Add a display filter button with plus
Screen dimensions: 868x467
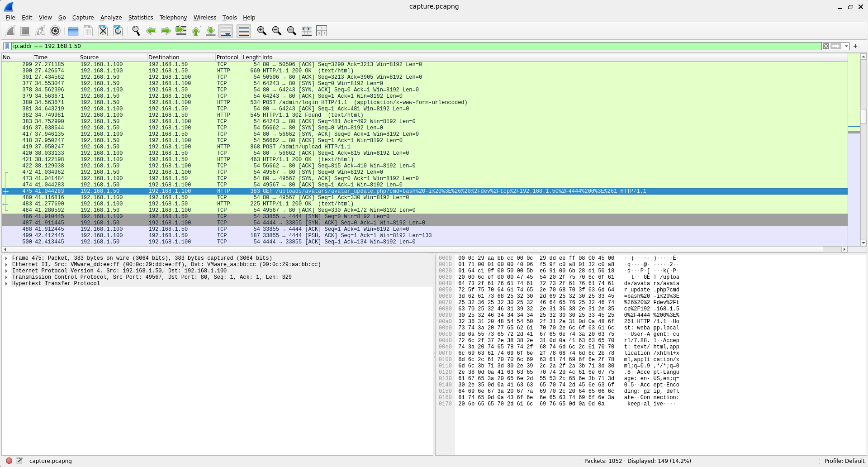(x=855, y=46)
